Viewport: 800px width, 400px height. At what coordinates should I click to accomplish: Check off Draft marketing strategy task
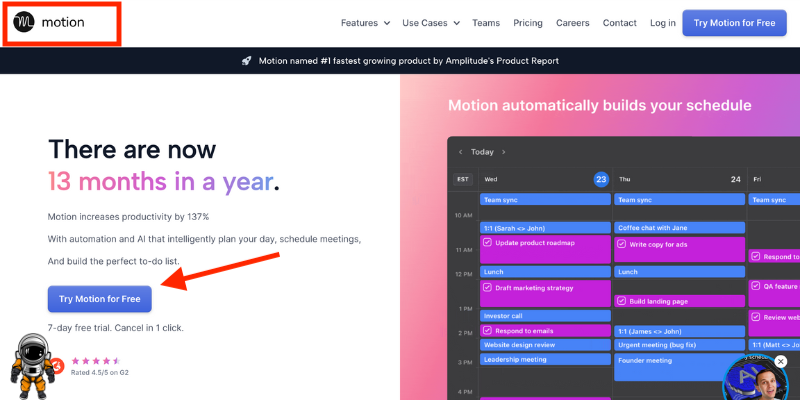pos(487,288)
